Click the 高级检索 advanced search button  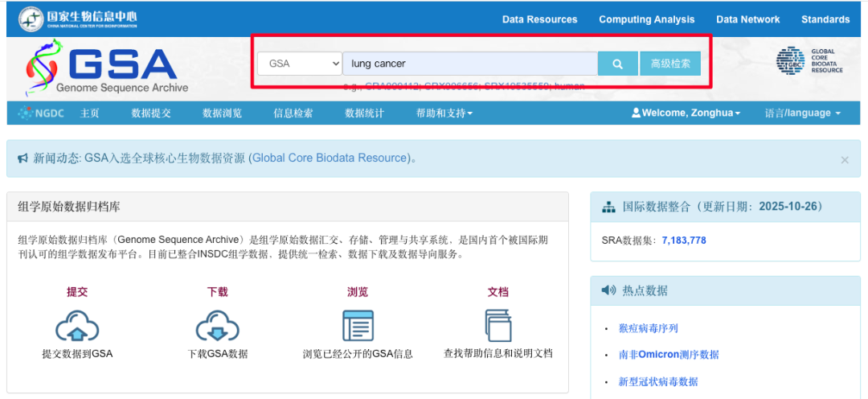pos(670,64)
